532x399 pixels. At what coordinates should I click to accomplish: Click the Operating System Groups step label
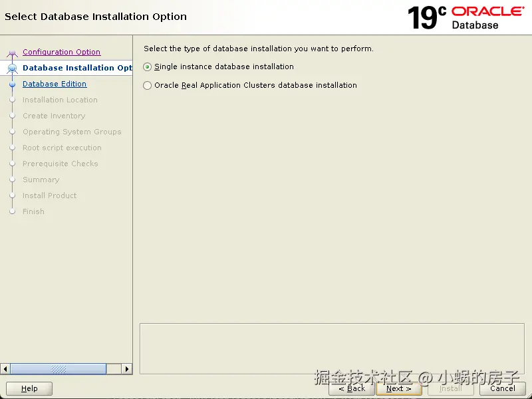tap(72, 132)
